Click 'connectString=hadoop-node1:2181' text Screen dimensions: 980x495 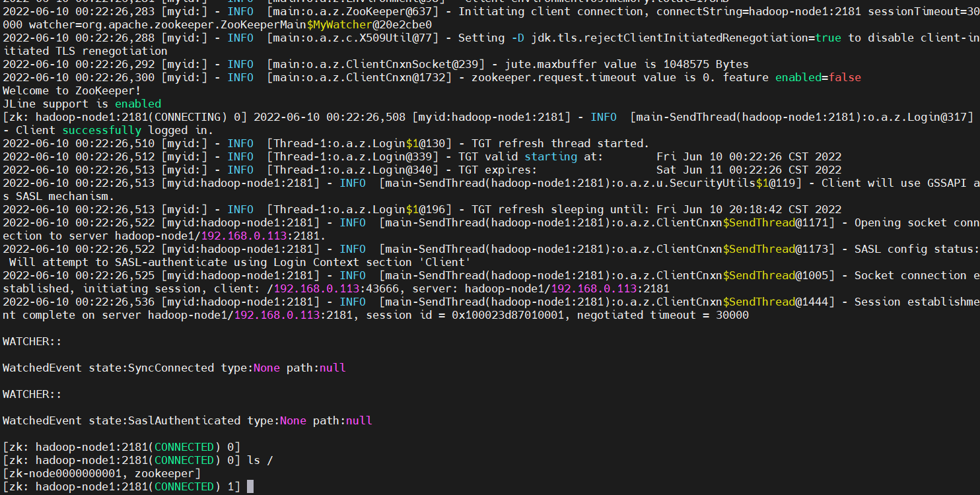click(x=759, y=11)
